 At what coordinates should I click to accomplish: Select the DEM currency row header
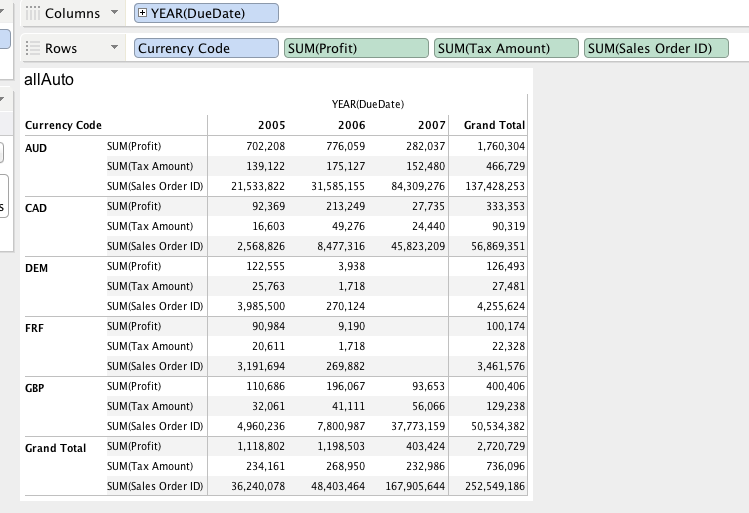pos(36,268)
